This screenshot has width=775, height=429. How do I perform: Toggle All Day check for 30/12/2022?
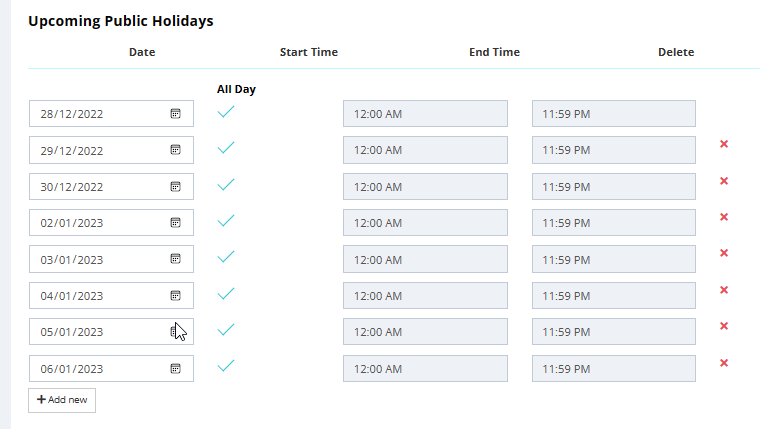coord(226,184)
